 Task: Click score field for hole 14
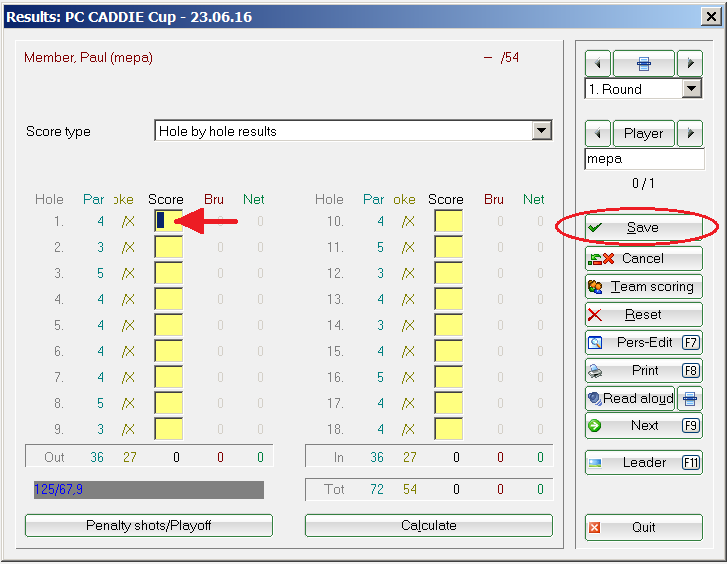[449, 325]
